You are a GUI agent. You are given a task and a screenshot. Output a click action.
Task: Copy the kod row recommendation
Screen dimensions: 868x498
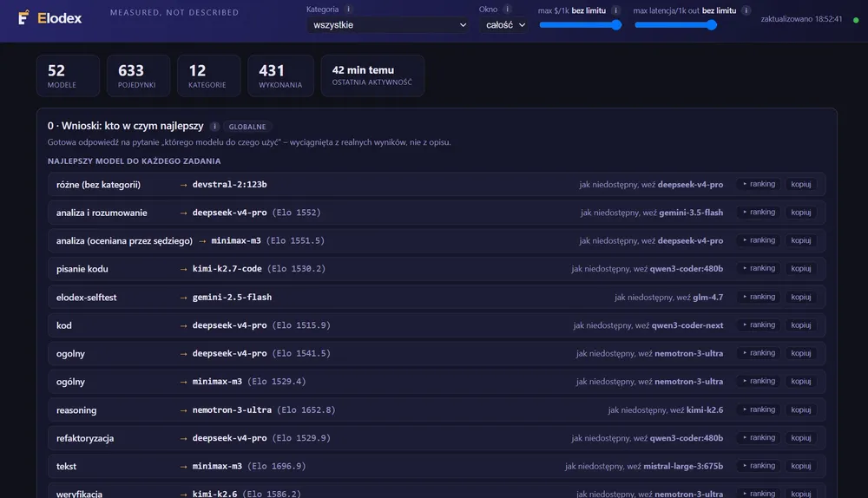point(800,325)
